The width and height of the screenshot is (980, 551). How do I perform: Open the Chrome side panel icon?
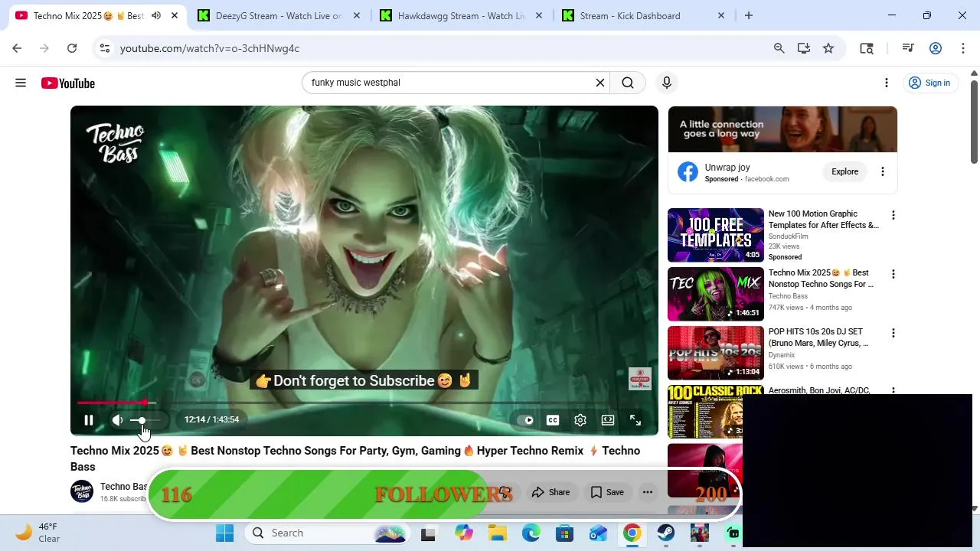(867, 48)
